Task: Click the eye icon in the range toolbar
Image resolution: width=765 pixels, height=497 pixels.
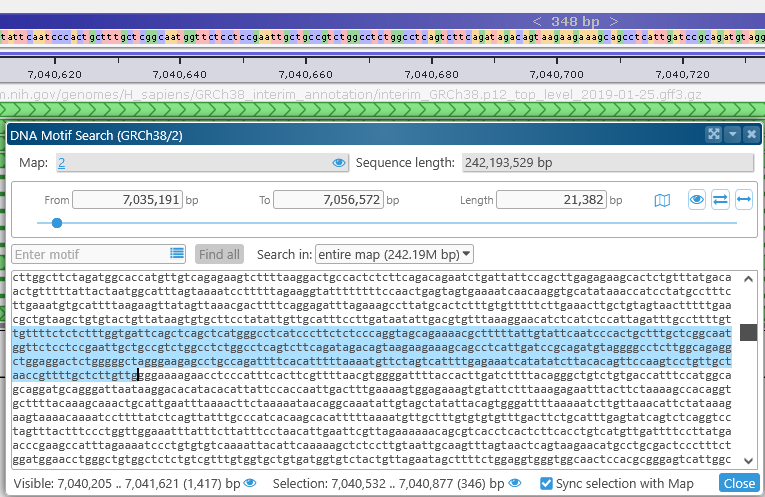Action: [x=697, y=200]
